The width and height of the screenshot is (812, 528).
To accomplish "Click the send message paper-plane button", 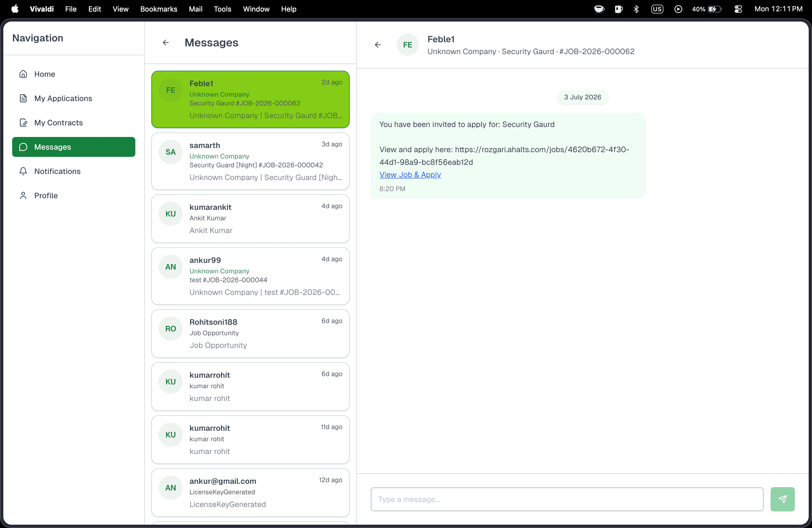I will (782, 499).
